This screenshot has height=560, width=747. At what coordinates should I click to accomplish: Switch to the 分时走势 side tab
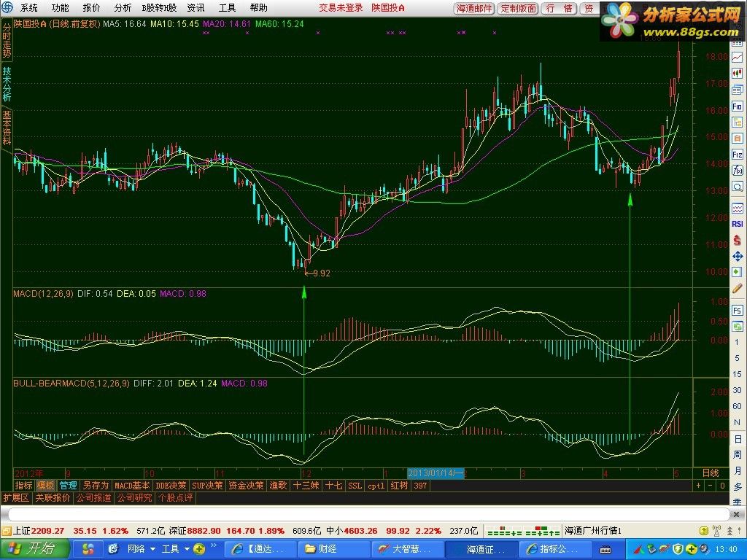[7, 40]
